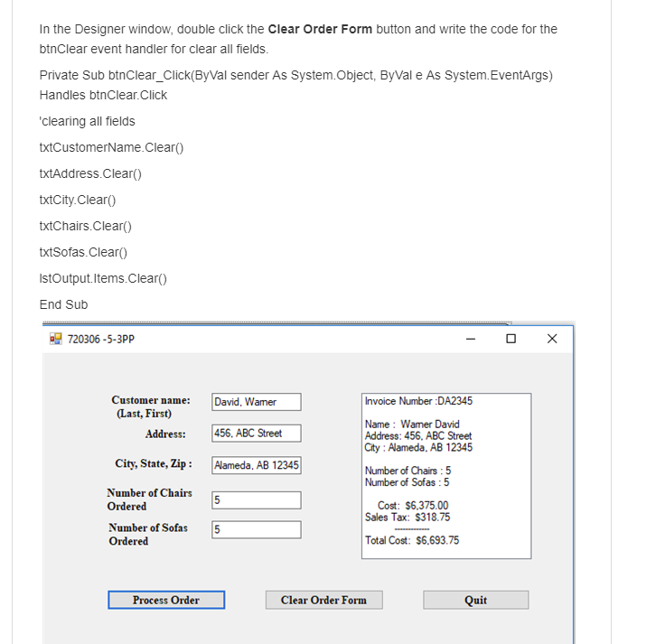The image size is (665, 644).
Task: Maximize the 720306-5-3PP window
Action: (511, 339)
